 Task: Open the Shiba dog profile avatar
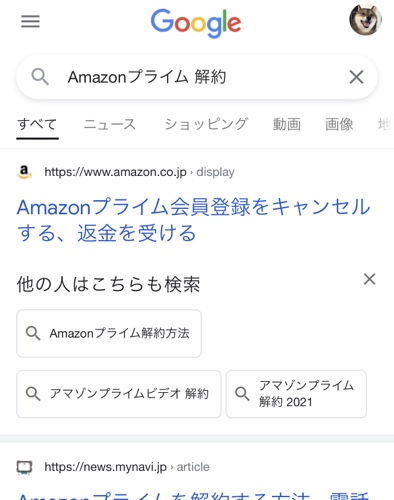click(x=366, y=19)
